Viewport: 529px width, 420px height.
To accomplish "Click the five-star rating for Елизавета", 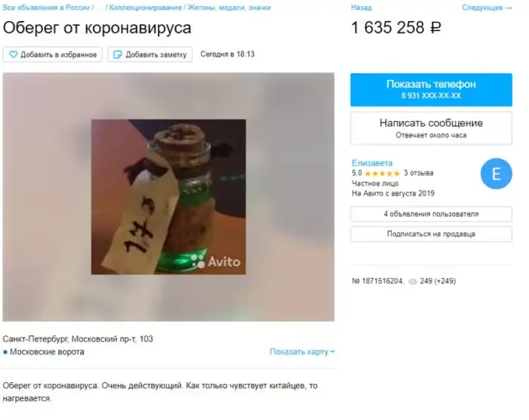I will pyautogui.click(x=382, y=174).
